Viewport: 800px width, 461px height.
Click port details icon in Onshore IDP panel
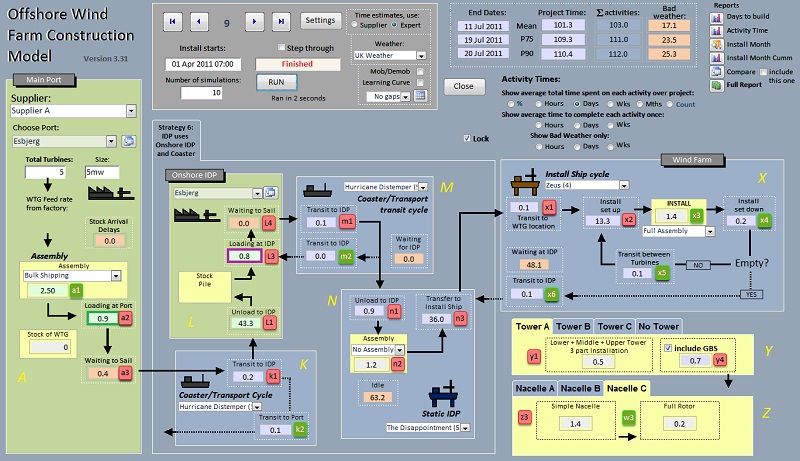(270, 193)
